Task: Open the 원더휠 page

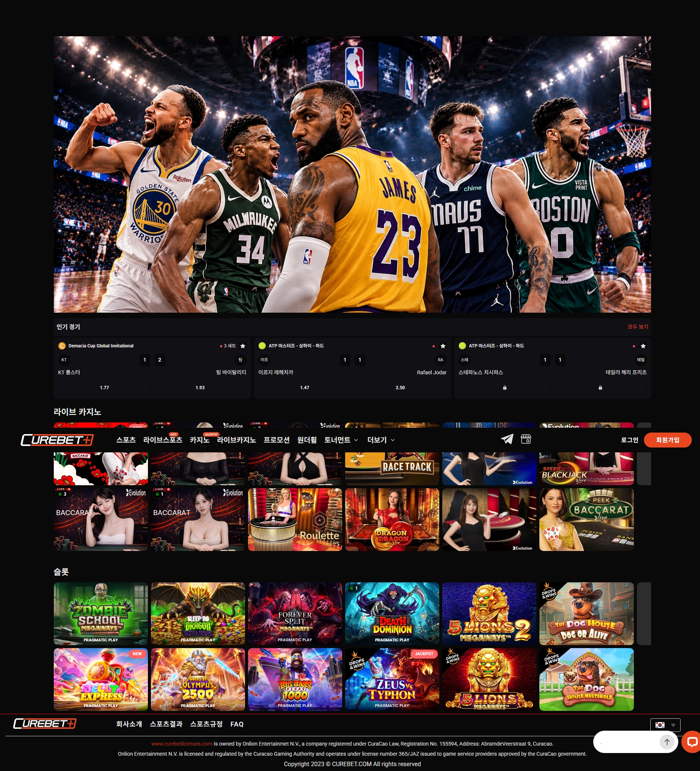Action: coord(307,440)
